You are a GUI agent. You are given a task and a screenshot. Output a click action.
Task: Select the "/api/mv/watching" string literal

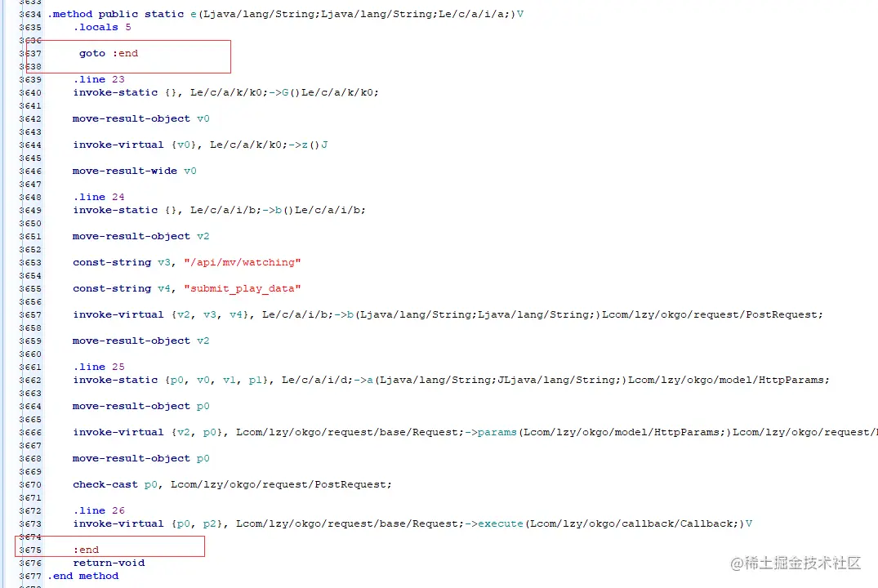pyautogui.click(x=243, y=263)
